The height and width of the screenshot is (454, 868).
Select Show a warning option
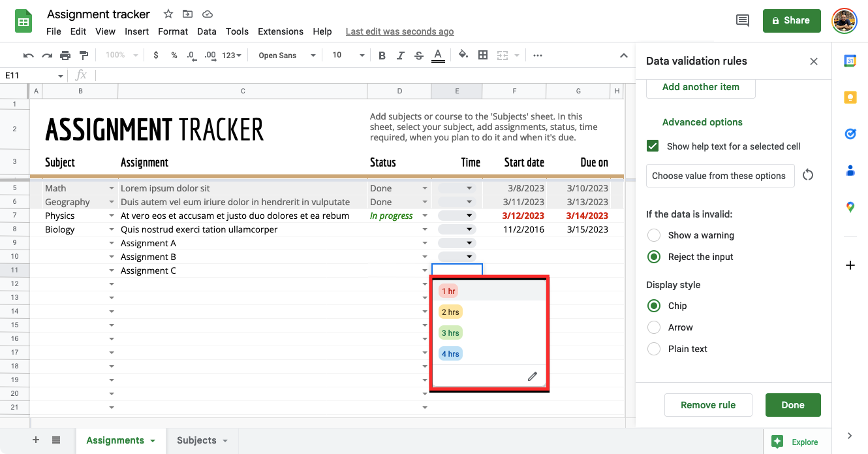click(x=654, y=235)
